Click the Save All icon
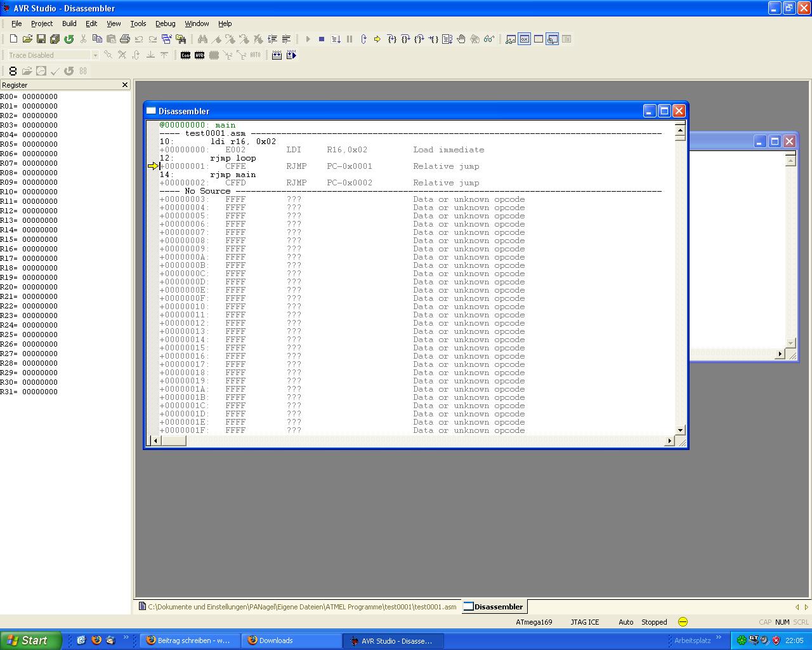 55,39
